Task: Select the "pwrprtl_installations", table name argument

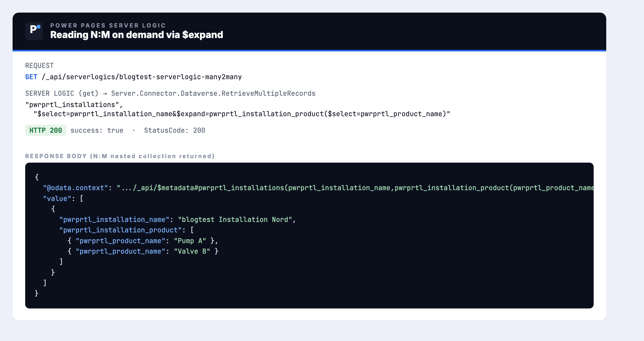Action: pos(74,105)
